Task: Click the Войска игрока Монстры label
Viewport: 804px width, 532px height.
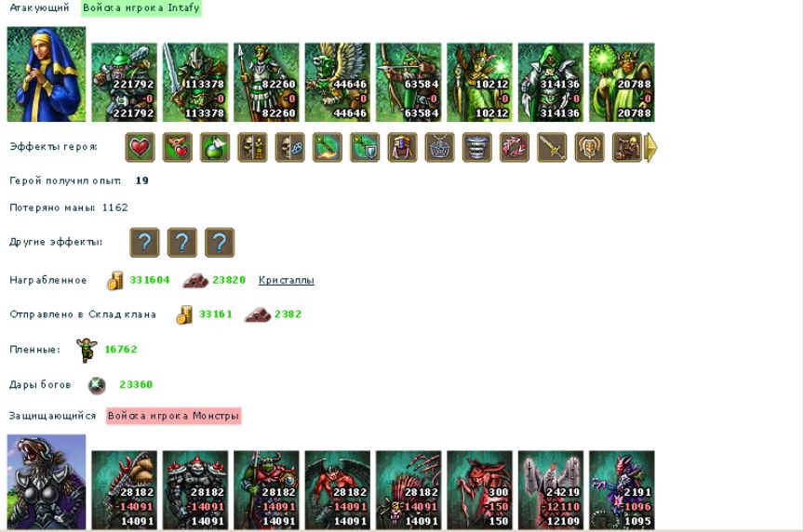Action: point(174,416)
